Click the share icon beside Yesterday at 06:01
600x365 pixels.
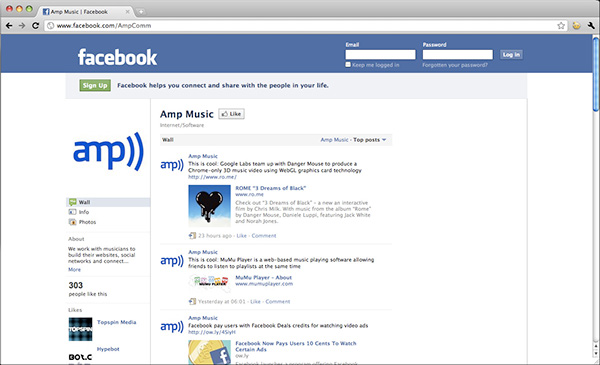click(x=192, y=301)
